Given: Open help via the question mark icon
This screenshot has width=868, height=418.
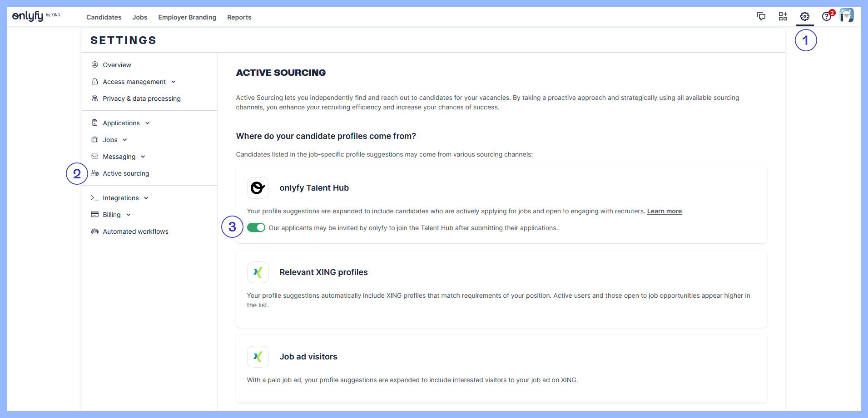Looking at the screenshot, I should 827,16.
